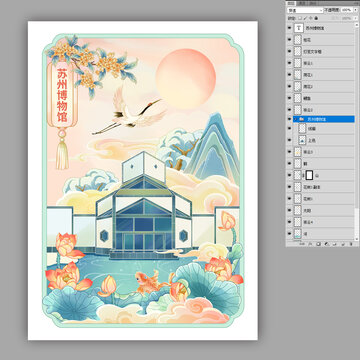The image size is (360, 360).
Task: Click the delete layer trash icon
Action: [351, 244]
